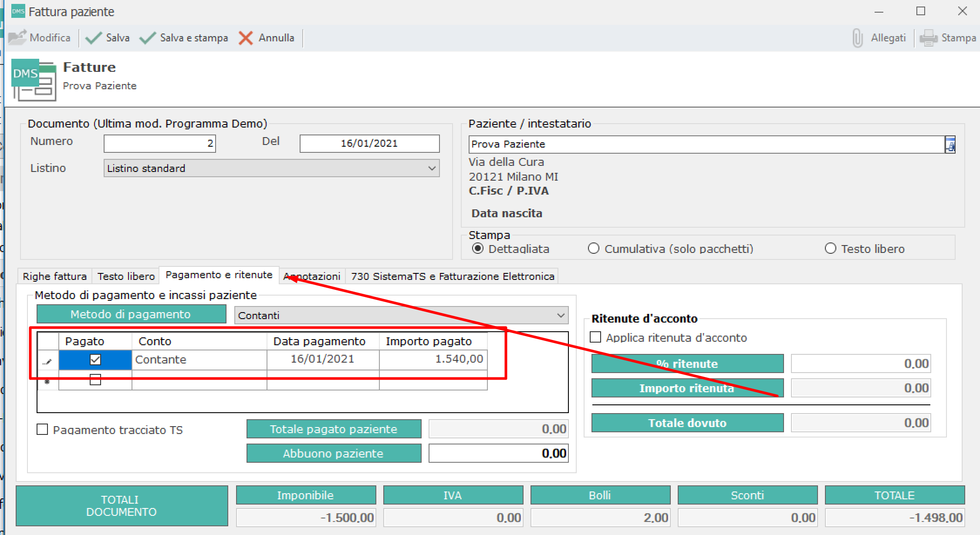Click the Salva checkmark icon

(x=93, y=38)
